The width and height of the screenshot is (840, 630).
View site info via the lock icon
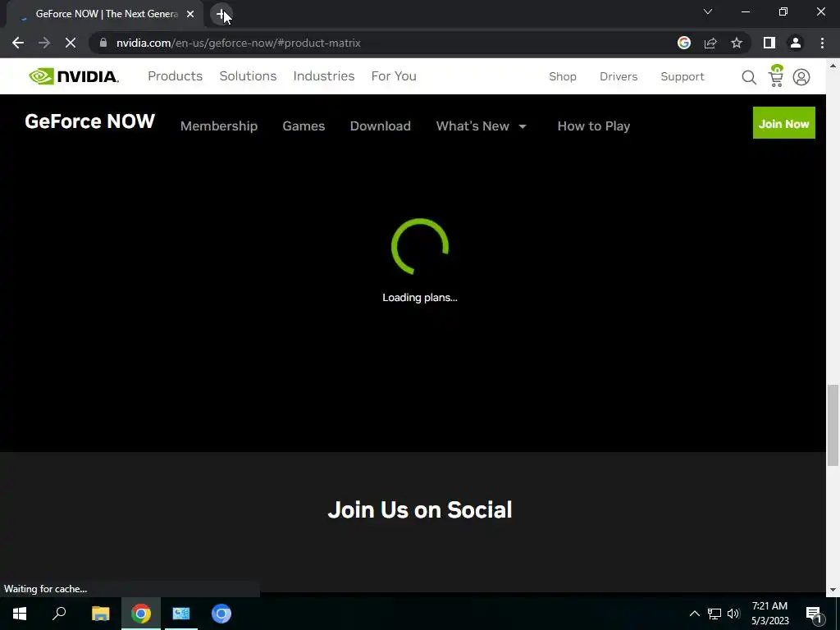click(x=103, y=43)
